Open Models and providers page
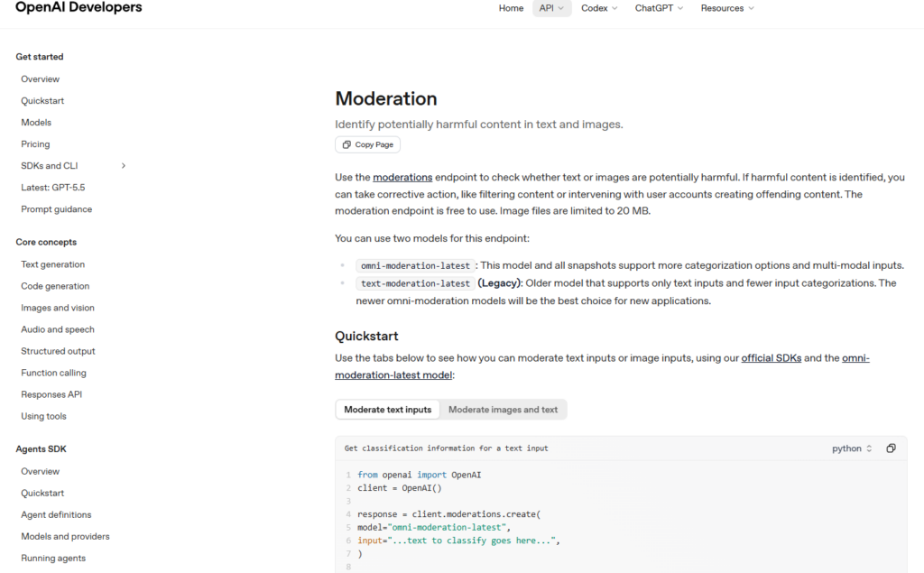This screenshot has height=573, width=924. tap(65, 536)
